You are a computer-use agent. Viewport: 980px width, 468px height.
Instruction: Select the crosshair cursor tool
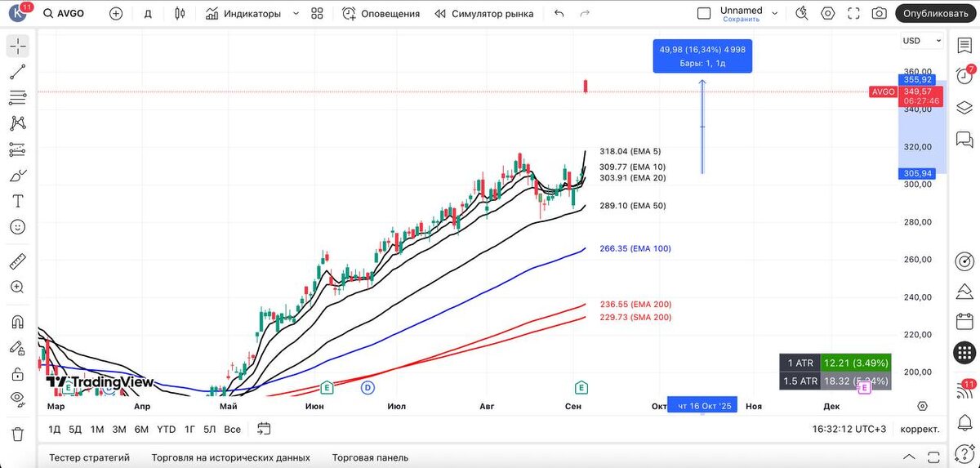(18, 46)
